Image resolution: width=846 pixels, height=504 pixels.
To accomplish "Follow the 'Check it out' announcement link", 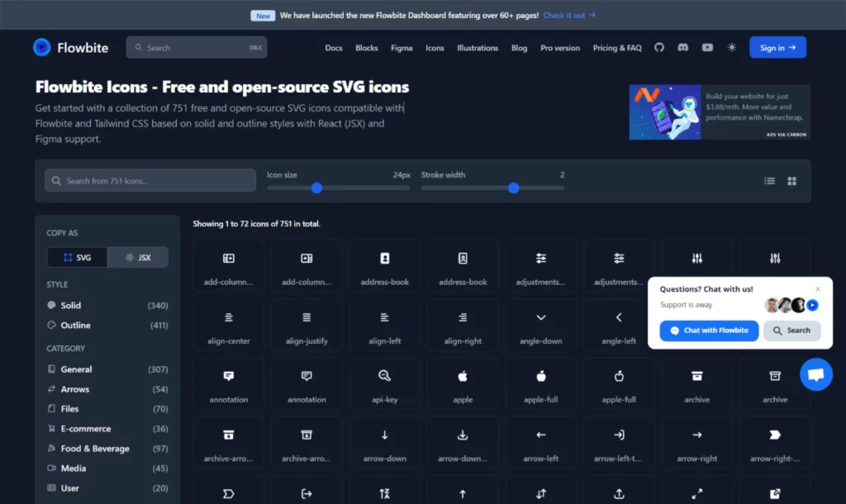I will click(x=569, y=15).
